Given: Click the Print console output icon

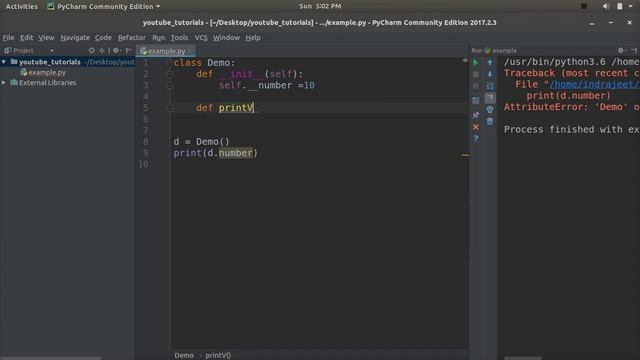Looking at the screenshot, I should point(490,109).
